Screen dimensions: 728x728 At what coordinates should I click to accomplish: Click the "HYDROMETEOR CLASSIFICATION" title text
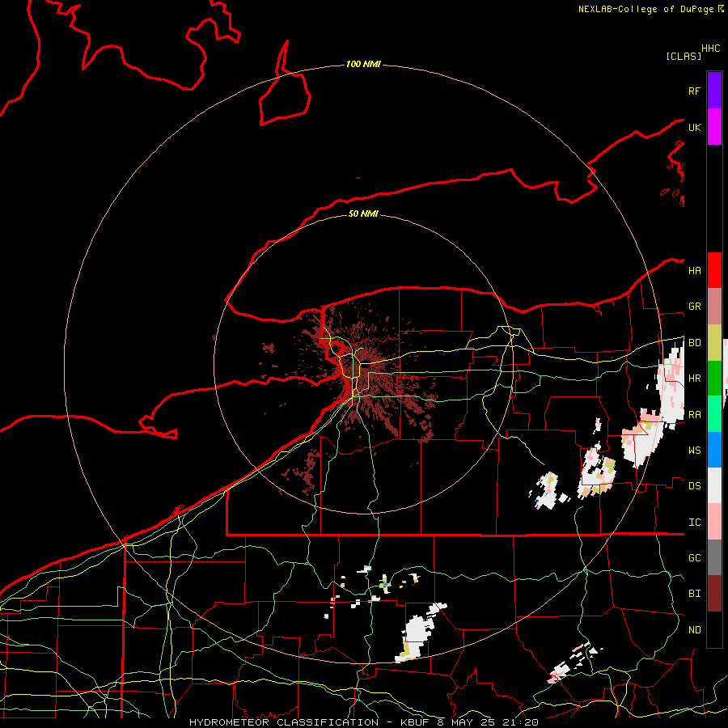point(284,722)
